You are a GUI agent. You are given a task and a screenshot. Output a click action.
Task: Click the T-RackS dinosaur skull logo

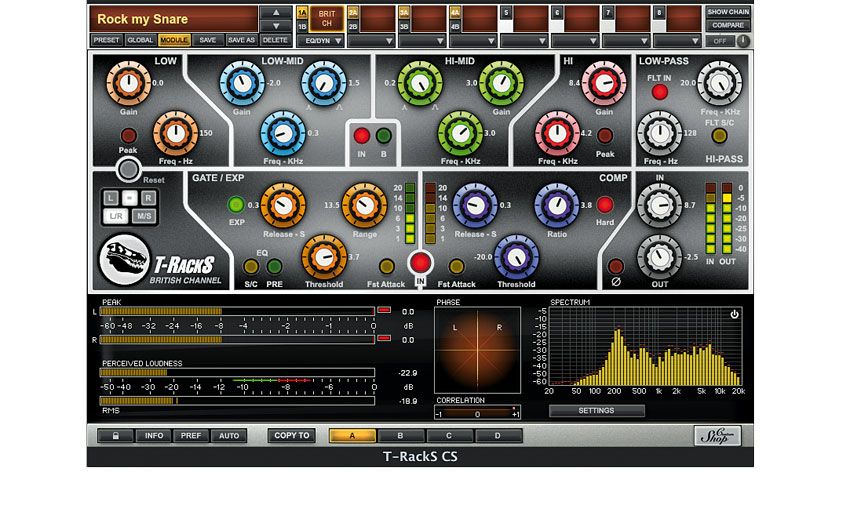pos(125,260)
